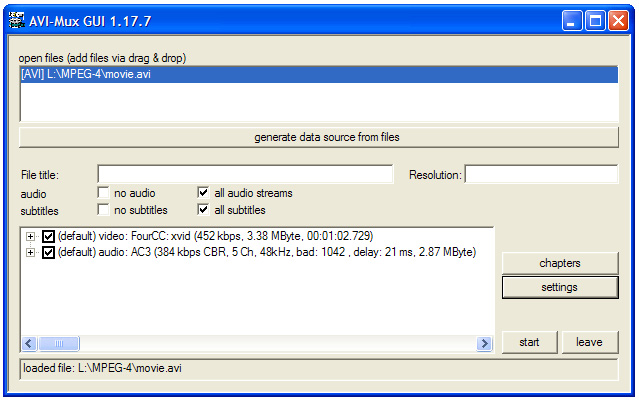The width and height of the screenshot is (639, 401).
Task: Open the settings dialog
Action: (x=560, y=287)
